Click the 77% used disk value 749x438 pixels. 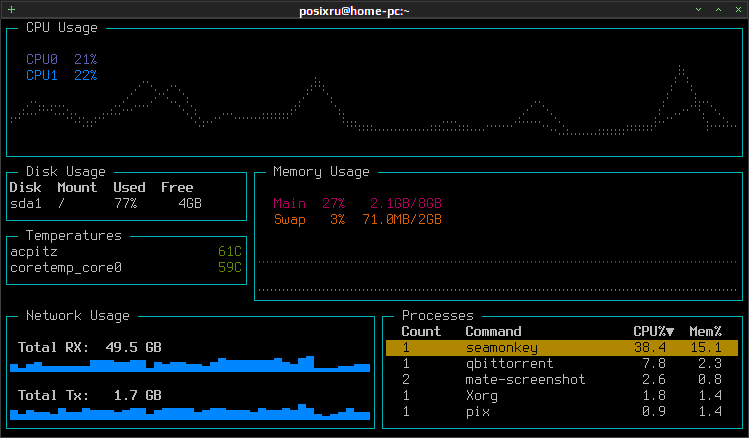126,203
